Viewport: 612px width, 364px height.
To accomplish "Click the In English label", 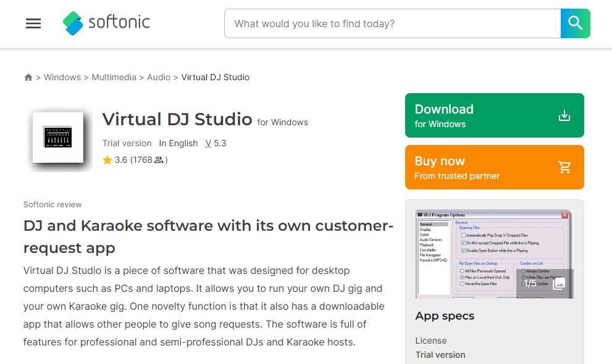I will 178,143.
